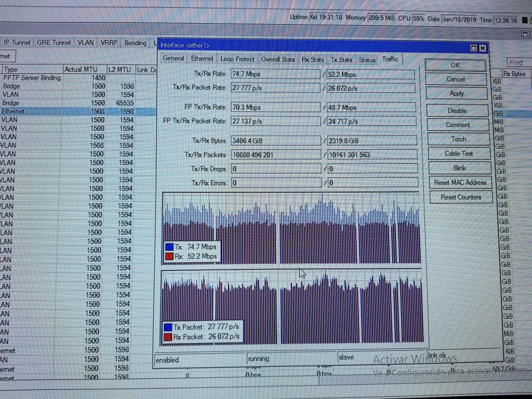
Task: Click red Rx Packet legend swatch
Action: click(168, 337)
